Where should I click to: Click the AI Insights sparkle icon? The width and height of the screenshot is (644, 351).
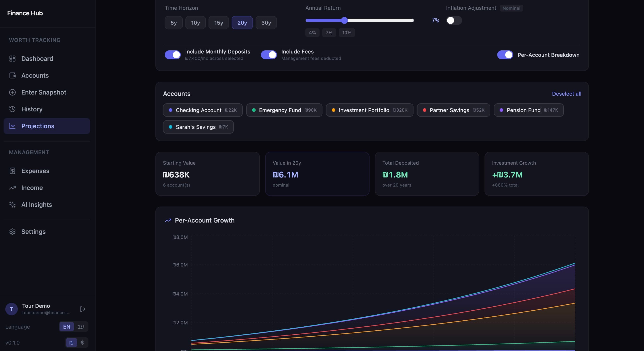click(12, 205)
